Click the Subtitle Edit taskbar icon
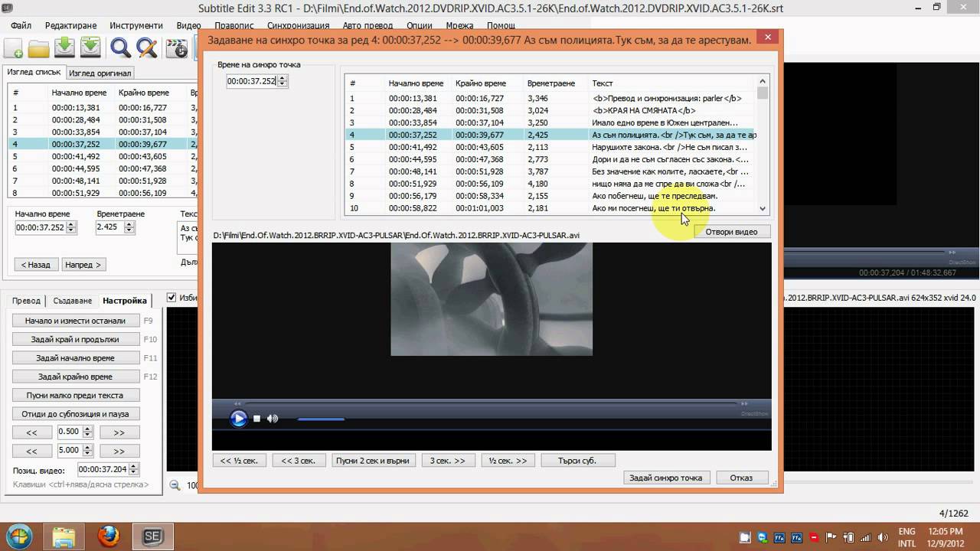This screenshot has height=551, width=980. pyautogui.click(x=152, y=536)
